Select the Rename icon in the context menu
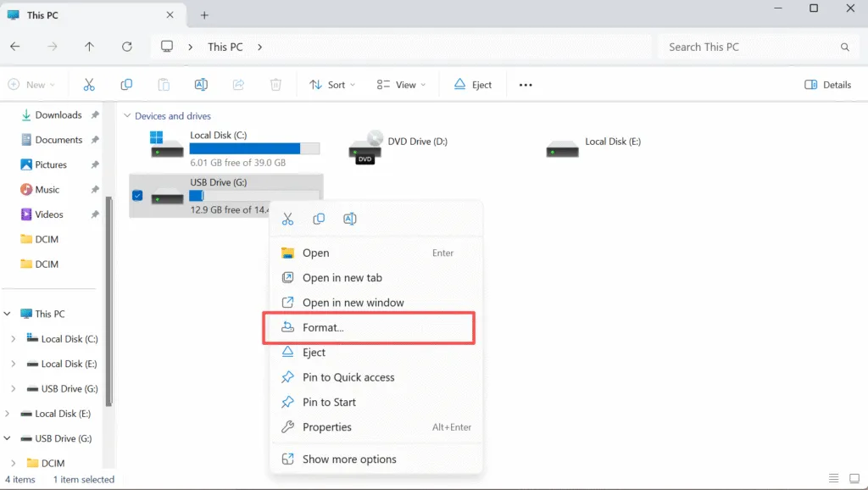Viewport: 868px width, 490px height. (x=349, y=218)
